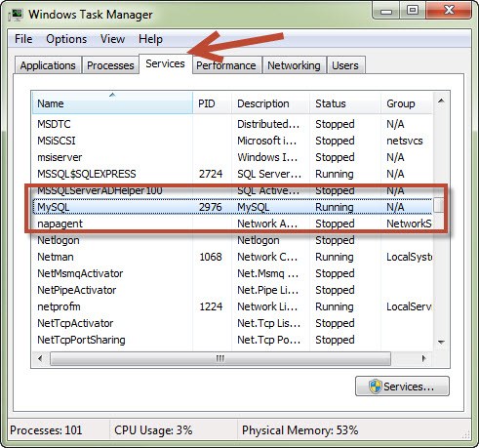Image resolution: width=479 pixels, height=448 pixels.
Task: Switch to the Performance tab
Action: click(x=226, y=65)
